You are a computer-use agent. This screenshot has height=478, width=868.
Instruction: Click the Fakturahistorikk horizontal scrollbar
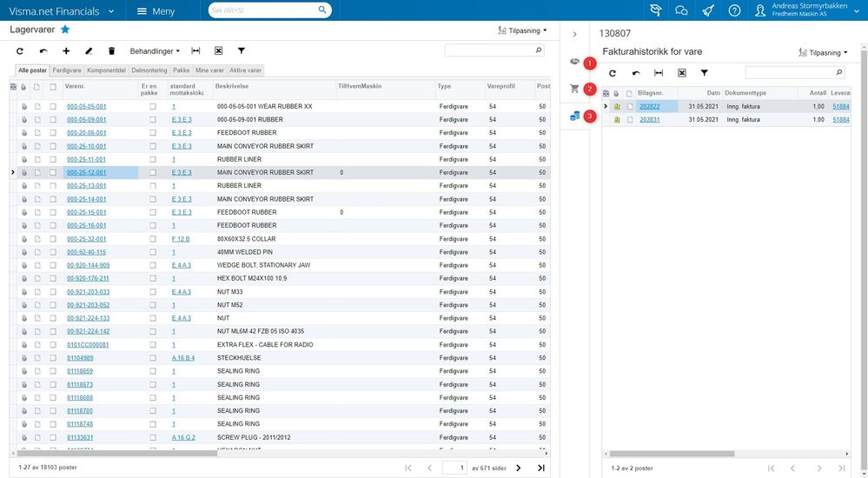click(671, 454)
